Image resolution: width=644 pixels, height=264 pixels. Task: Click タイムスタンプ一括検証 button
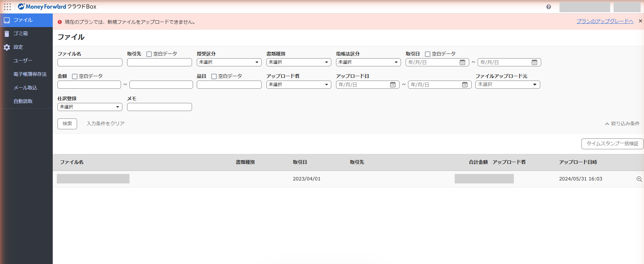612,144
